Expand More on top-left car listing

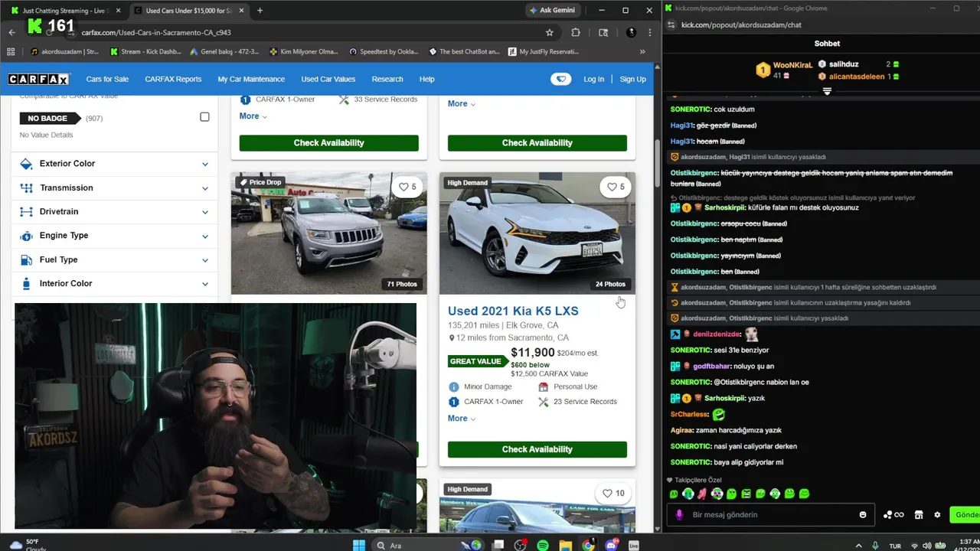click(x=253, y=116)
